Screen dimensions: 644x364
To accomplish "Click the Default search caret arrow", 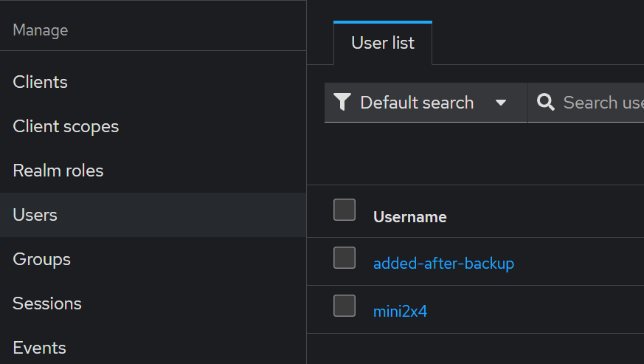I will pos(501,103).
